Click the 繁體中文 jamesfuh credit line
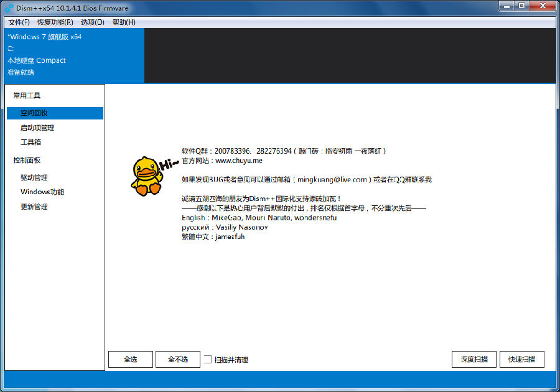560x392 pixels. coord(213,236)
